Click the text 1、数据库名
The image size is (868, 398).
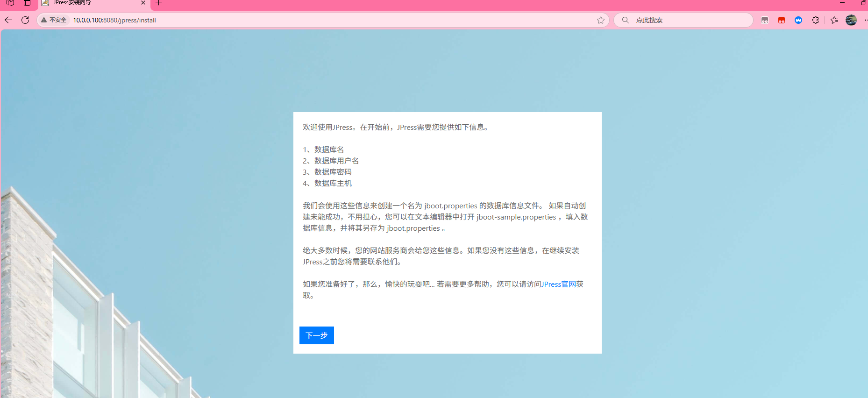click(x=323, y=149)
